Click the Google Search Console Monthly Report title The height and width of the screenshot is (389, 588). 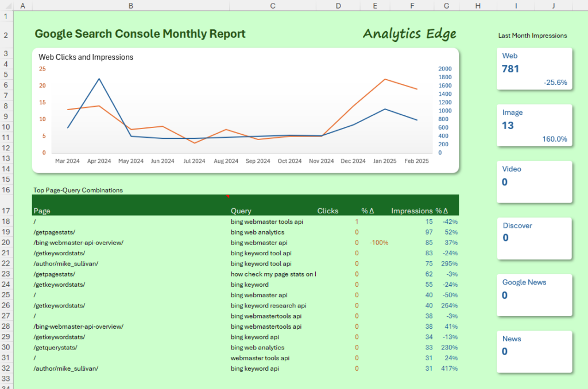pos(140,33)
